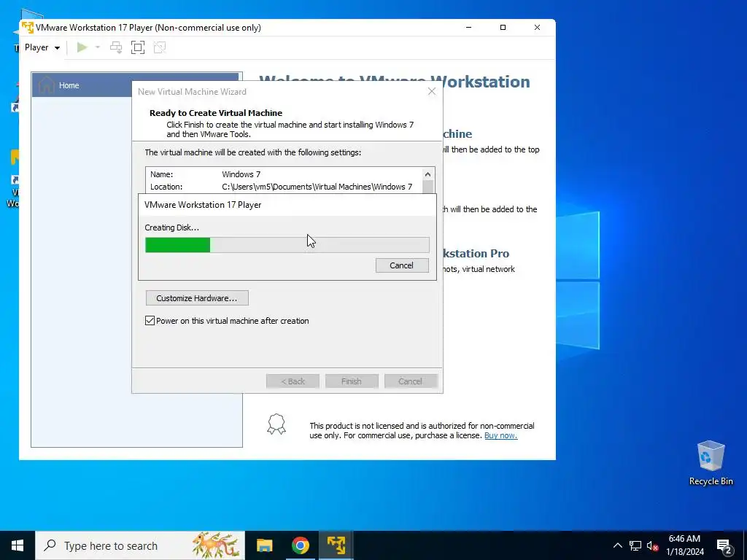Click the virtual machine Location path text
This screenshot has height=560, width=747.
point(317,187)
